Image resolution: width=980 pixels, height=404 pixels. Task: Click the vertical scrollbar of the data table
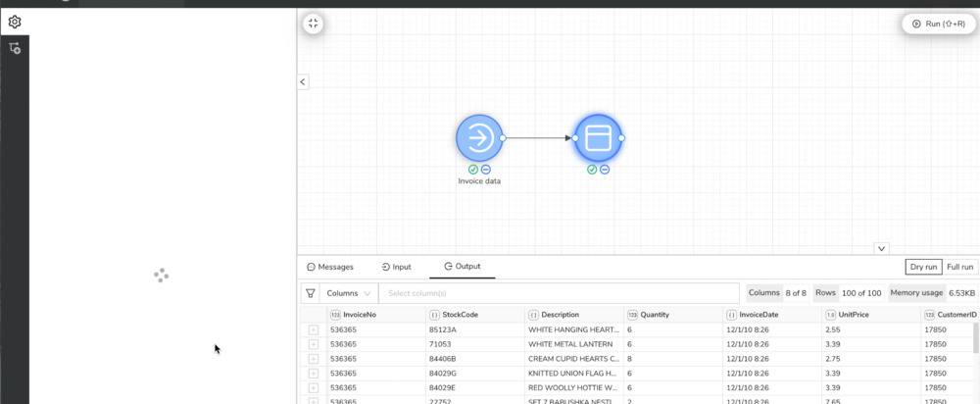click(976, 338)
